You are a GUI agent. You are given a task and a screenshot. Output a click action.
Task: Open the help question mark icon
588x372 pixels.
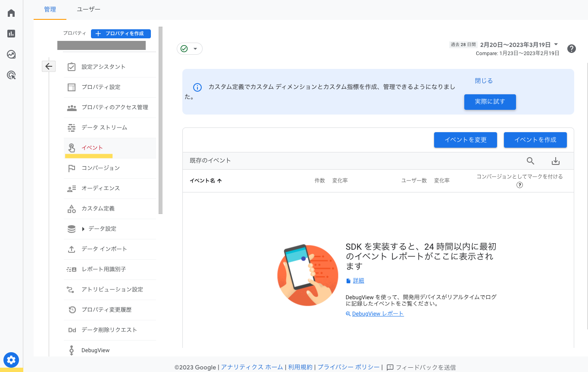[572, 49]
